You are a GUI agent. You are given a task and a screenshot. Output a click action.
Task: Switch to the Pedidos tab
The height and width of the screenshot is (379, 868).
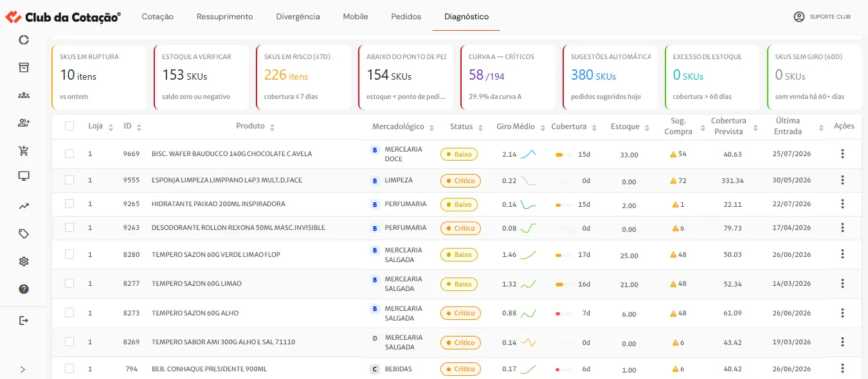[406, 17]
